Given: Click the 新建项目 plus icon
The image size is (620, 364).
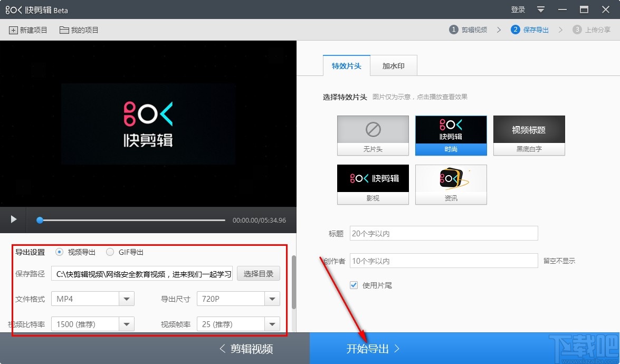Looking at the screenshot, I should [13, 30].
